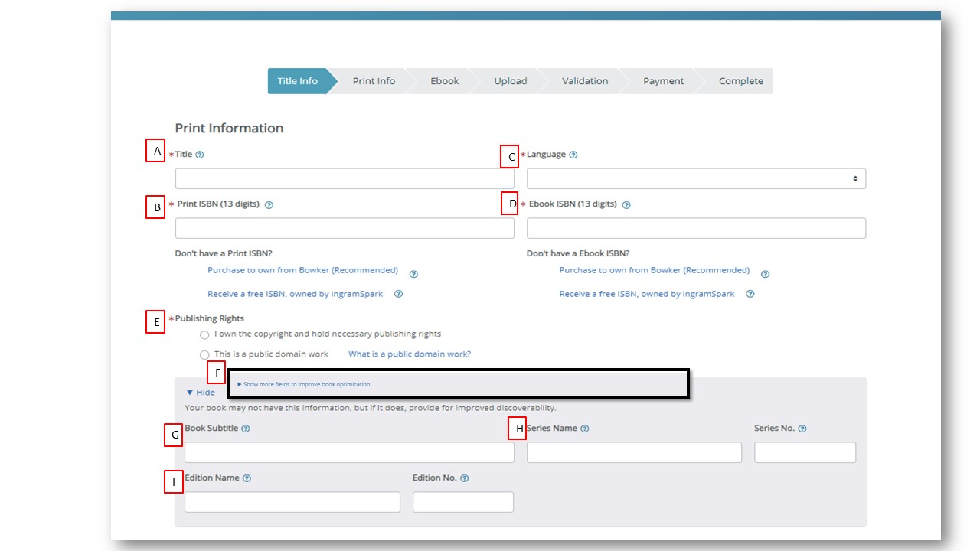Open help icon after Print free ISBN link

coord(398,294)
